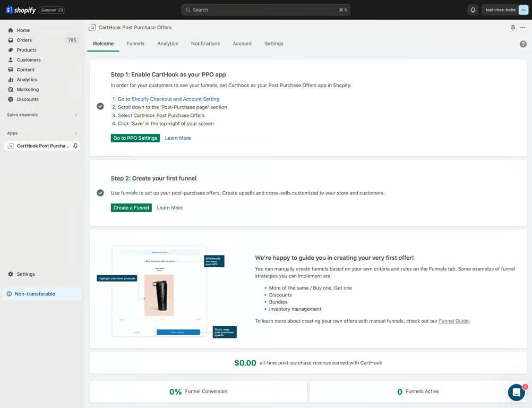This screenshot has width=532, height=408.
Task: Open the Notifications tab
Action: 205,44
